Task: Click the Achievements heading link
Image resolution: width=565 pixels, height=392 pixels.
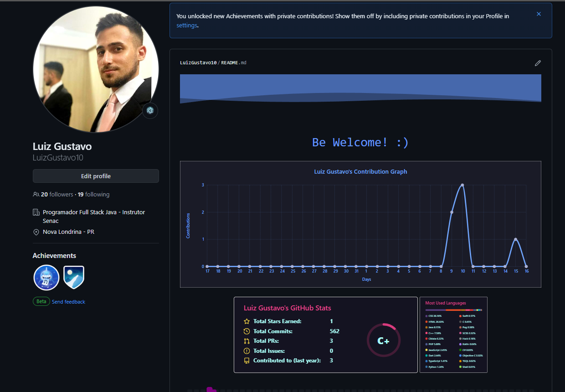Action: tap(54, 256)
